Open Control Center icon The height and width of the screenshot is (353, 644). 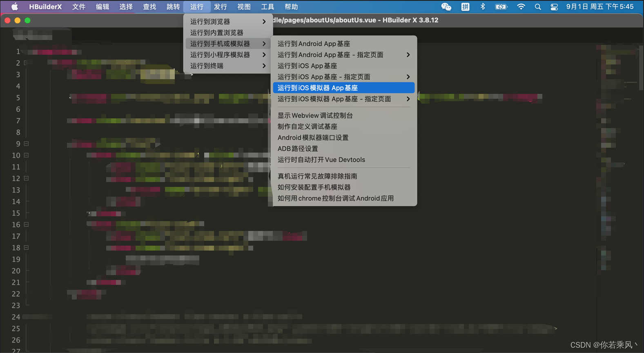click(x=554, y=7)
